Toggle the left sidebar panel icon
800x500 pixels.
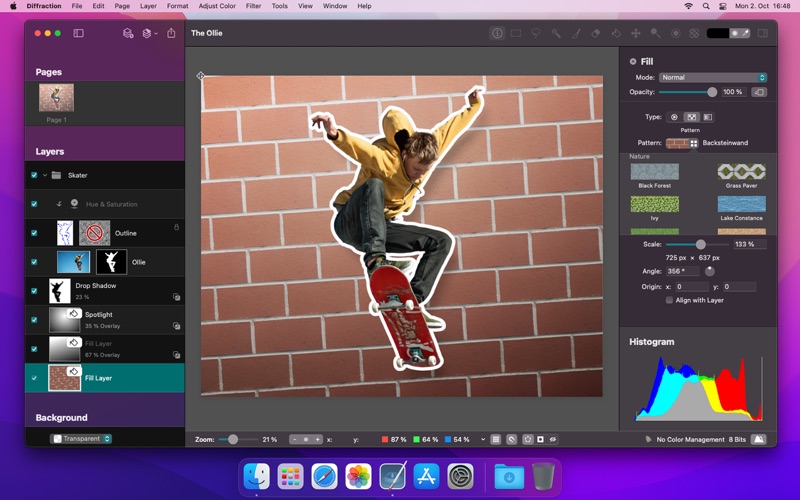(x=79, y=33)
